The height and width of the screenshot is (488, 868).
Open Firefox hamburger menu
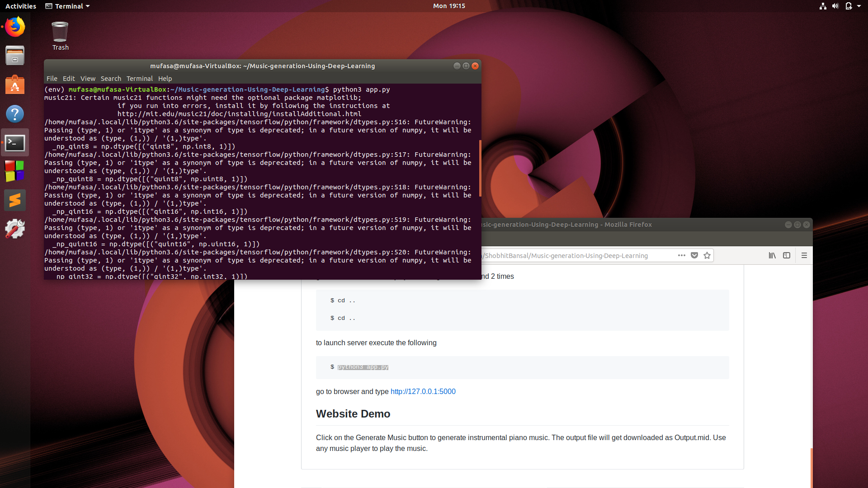click(804, 255)
